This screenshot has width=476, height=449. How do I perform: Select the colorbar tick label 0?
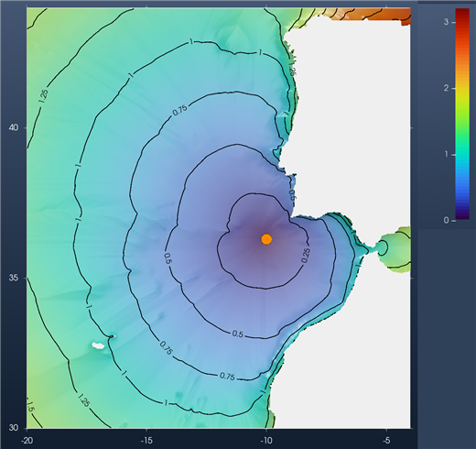pyautogui.click(x=446, y=220)
